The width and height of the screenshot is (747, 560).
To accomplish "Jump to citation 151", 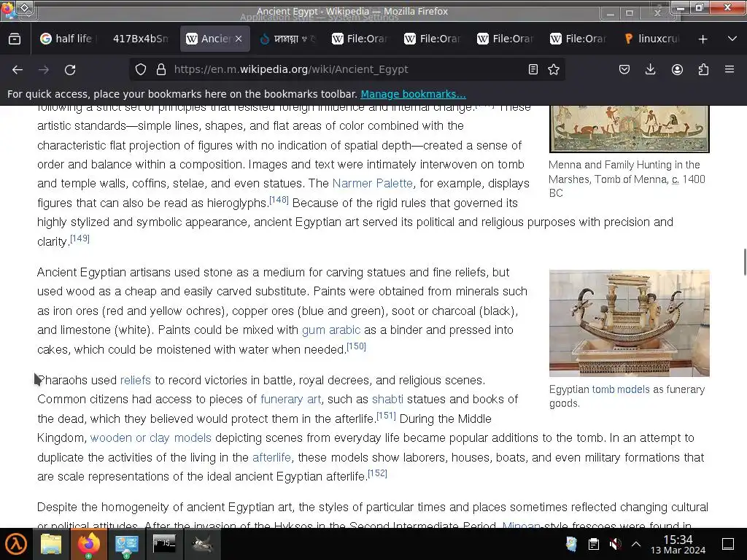I will tap(386, 415).
